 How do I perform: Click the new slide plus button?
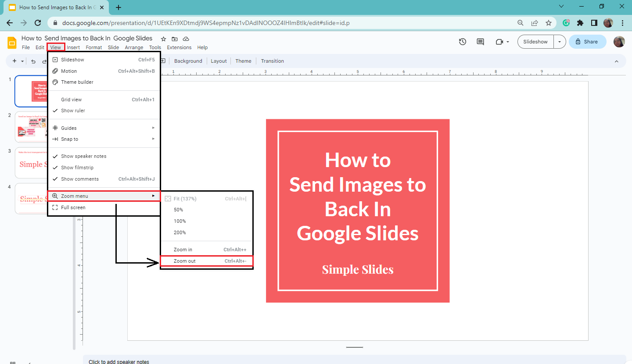[14, 61]
